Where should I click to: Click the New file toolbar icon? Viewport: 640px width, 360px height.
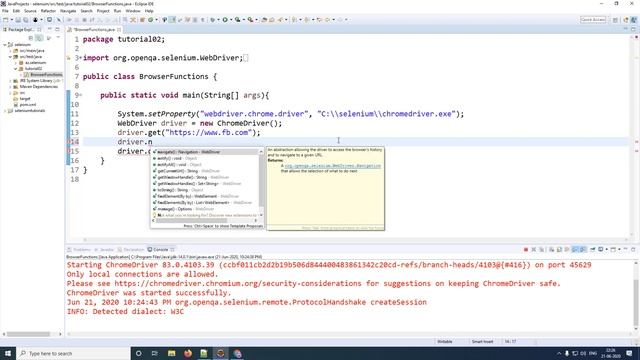coord(6,20)
